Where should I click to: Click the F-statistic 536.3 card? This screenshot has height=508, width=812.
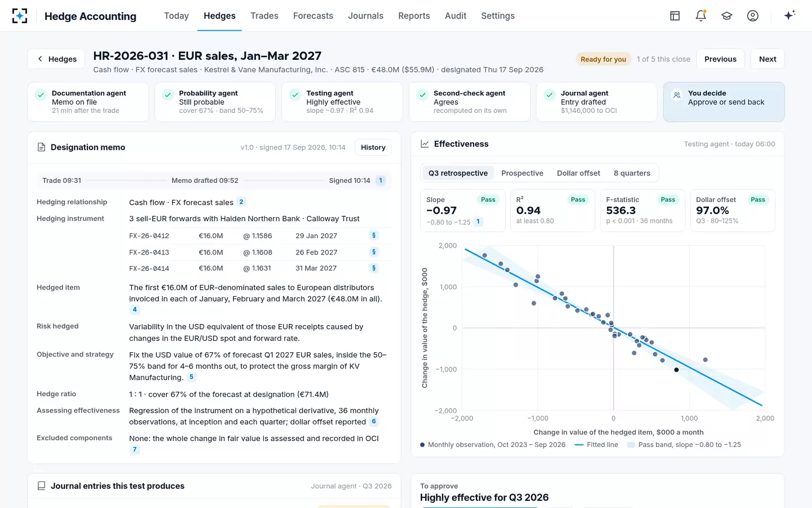[x=642, y=210]
